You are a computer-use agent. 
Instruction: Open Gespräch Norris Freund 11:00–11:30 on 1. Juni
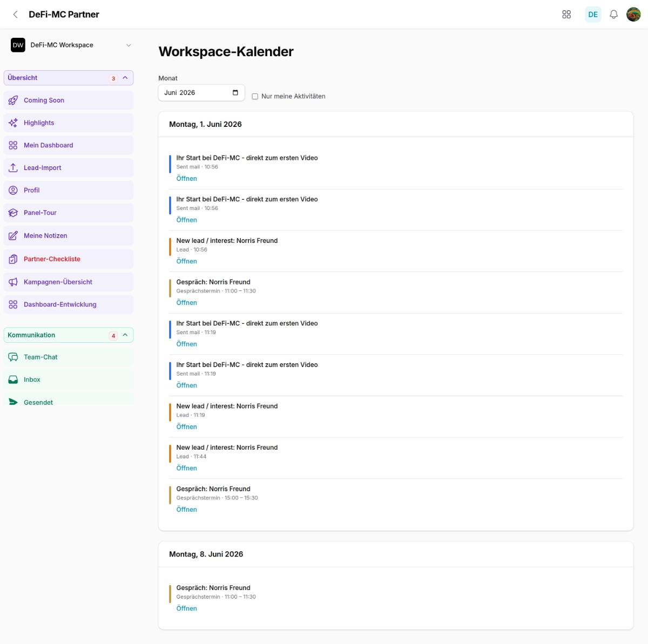coord(186,303)
